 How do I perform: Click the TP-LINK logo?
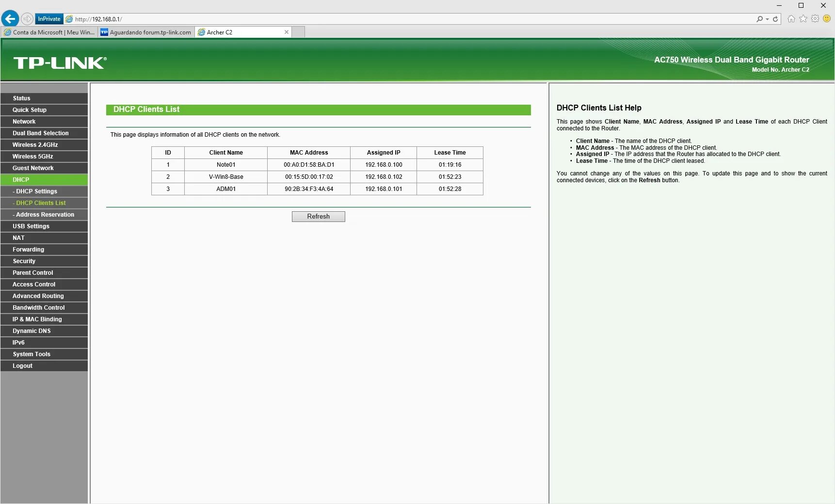coord(60,63)
